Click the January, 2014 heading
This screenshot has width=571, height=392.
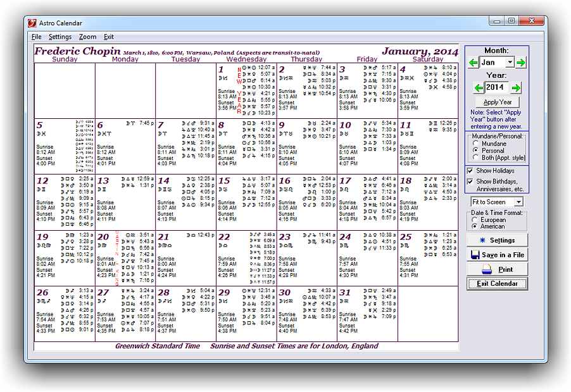click(420, 51)
